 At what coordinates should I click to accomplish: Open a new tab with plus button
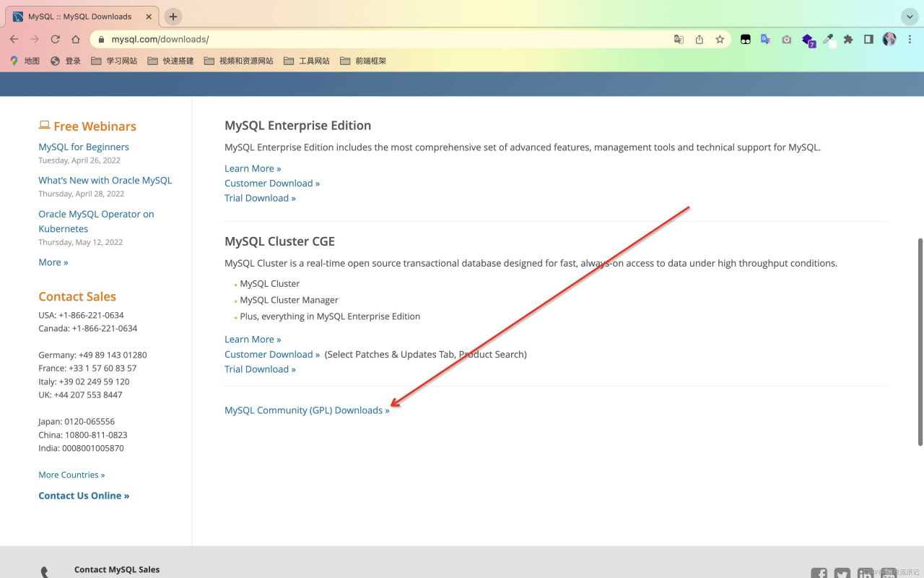(x=173, y=16)
